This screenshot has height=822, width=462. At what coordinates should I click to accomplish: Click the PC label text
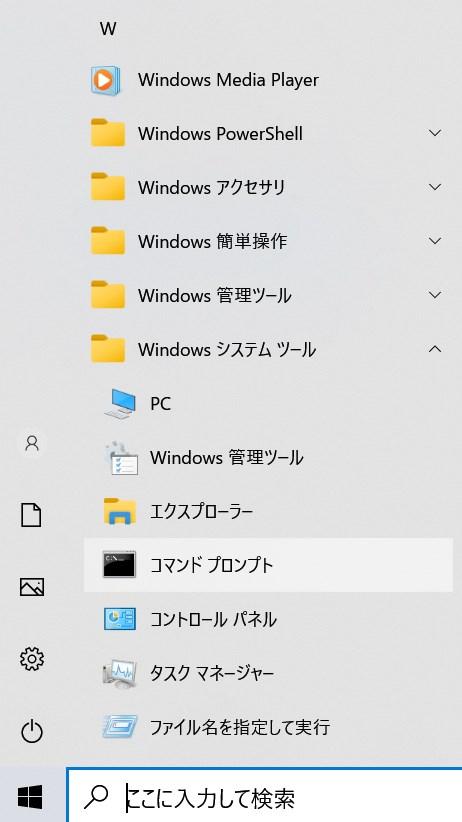coord(160,404)
